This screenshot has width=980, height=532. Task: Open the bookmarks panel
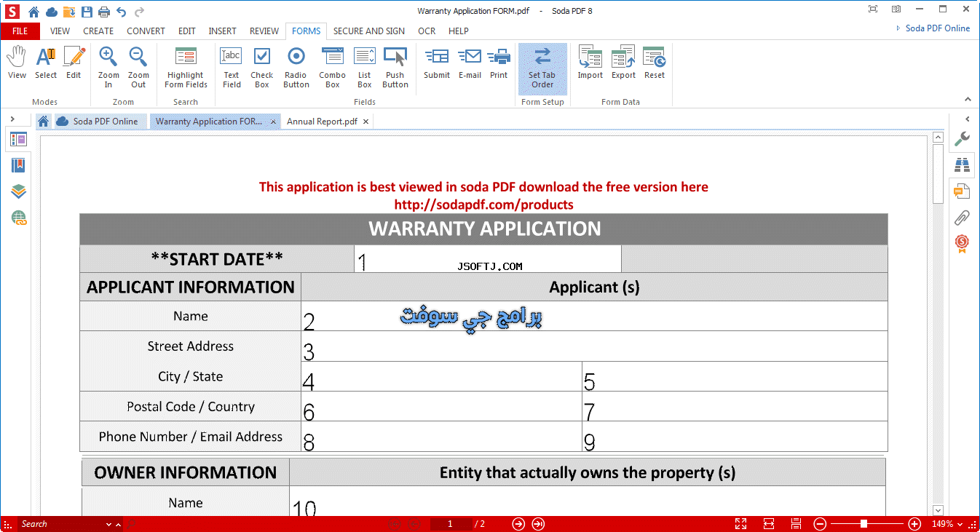(x=18, y=165)
